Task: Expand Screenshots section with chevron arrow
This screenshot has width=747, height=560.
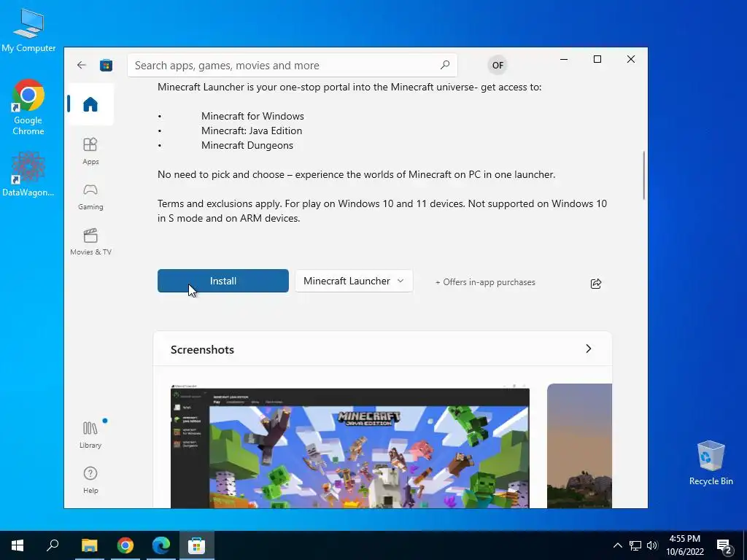Action: click(x=589, y=349)
